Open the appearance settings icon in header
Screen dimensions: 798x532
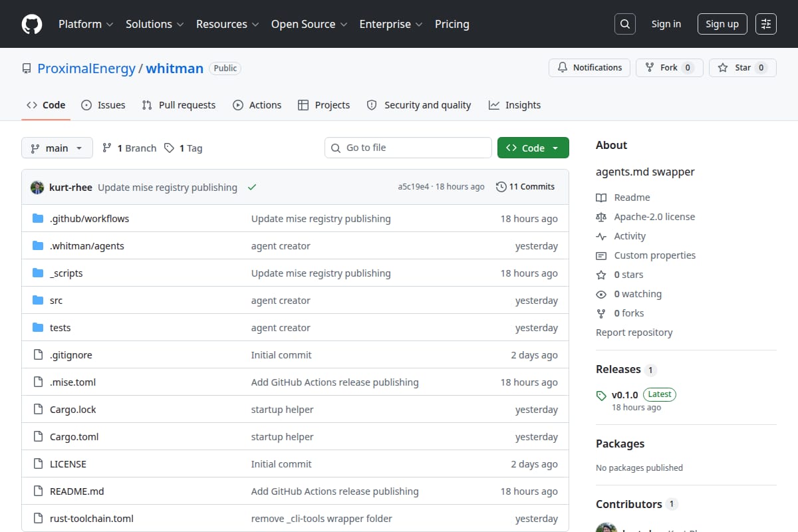click(x=766, y=24)
